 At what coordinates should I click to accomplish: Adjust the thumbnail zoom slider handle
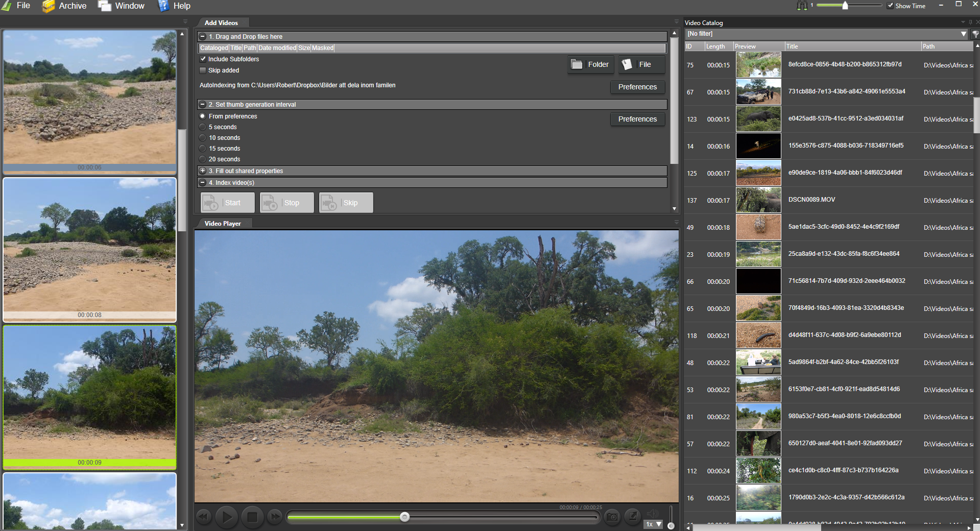point(845,6)
